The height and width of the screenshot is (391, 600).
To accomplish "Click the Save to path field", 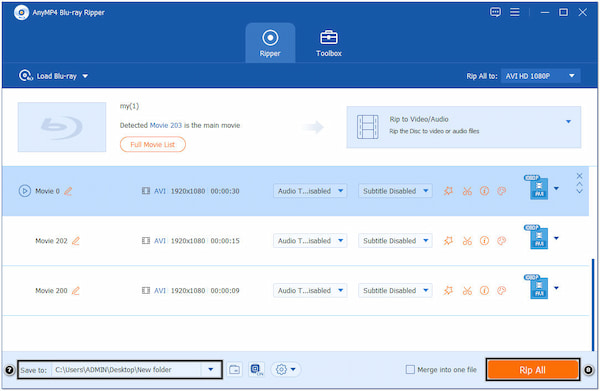I will pyautogui.click(x=126, y=370).
